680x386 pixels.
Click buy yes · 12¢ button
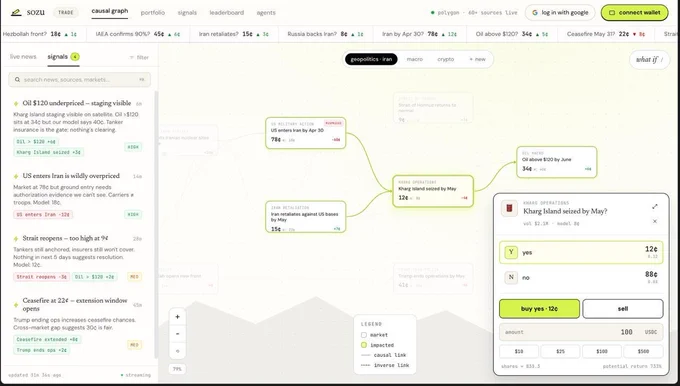(539, 309)
